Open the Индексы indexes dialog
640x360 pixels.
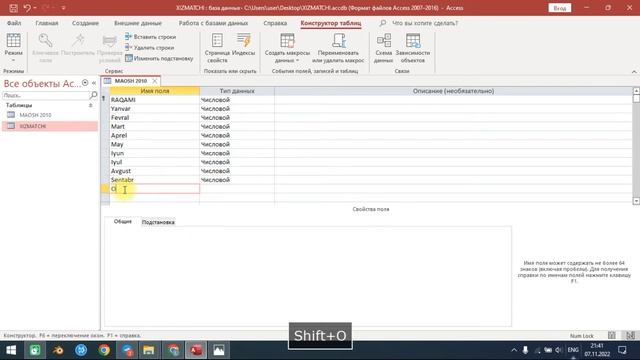(x=243, y=44)
